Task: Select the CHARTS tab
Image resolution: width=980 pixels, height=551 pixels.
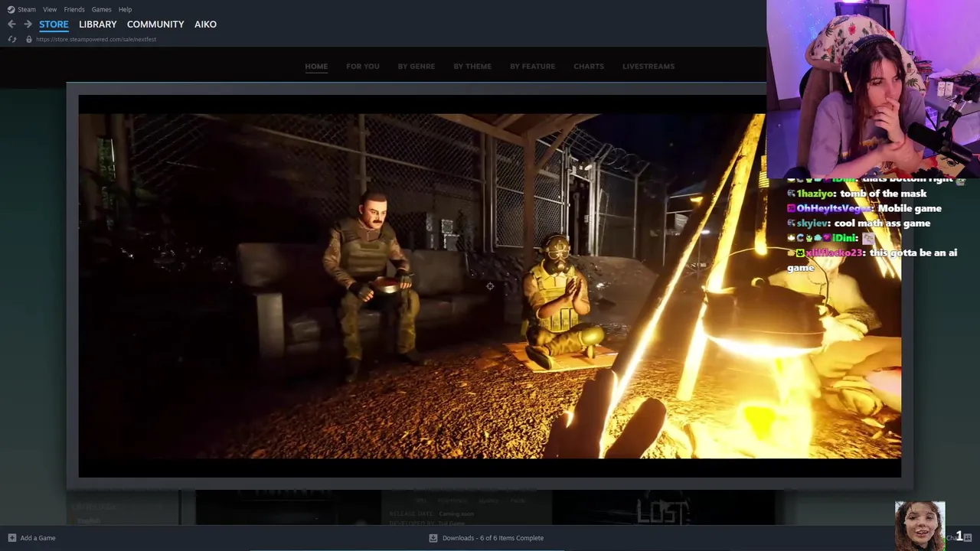Action: [x=589, y=67]
